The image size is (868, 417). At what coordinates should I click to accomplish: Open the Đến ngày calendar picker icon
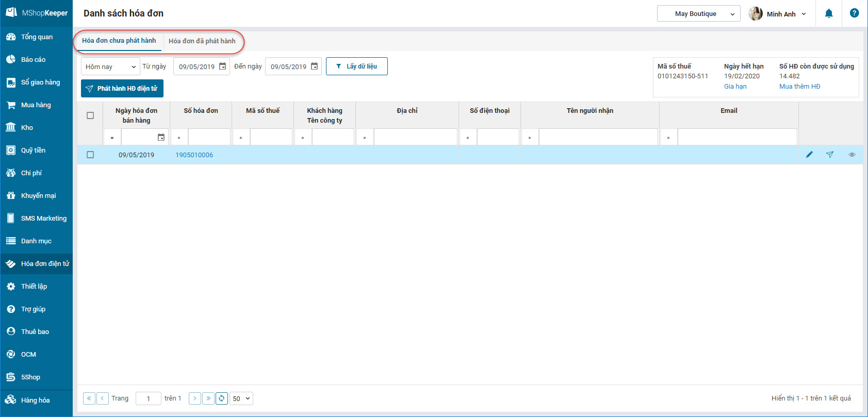pos(314,66)
